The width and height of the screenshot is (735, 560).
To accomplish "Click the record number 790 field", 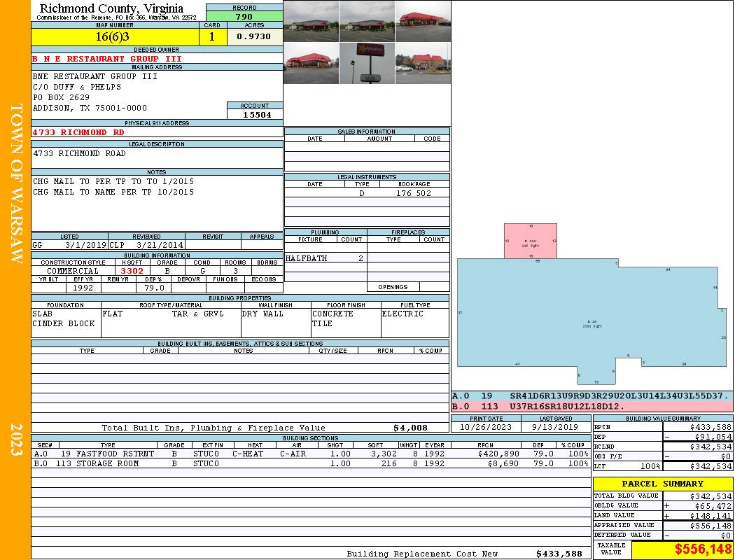I will click(x=244, y=16).
